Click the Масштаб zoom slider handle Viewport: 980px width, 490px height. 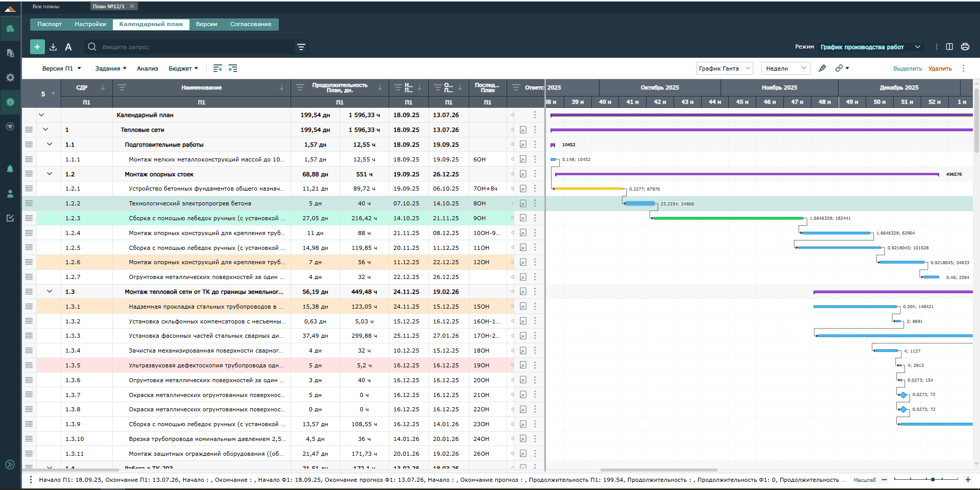[x=933, y=479]
